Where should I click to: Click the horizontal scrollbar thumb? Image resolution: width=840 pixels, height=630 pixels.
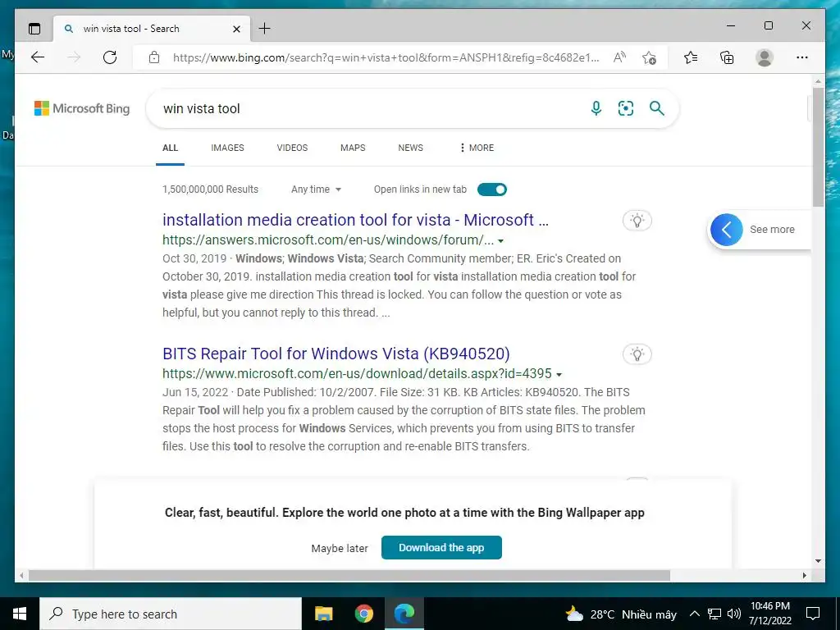(x=349, y=575)
